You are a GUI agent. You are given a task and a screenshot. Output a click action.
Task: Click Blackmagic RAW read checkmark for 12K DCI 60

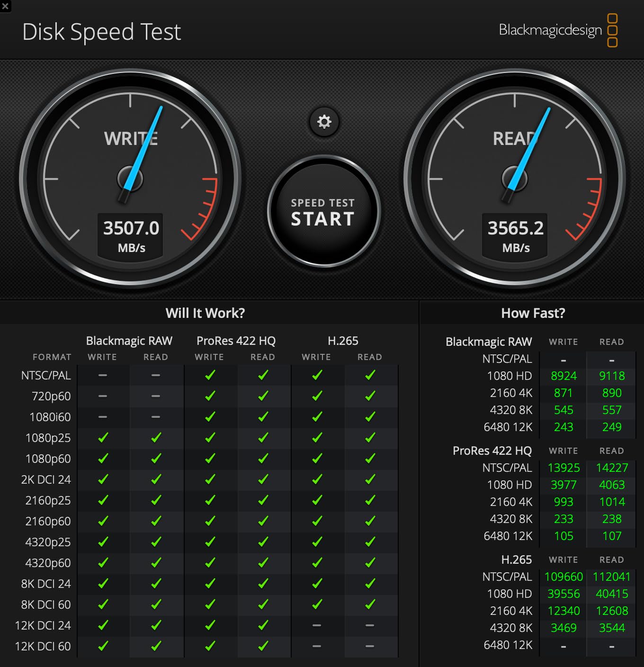[x=156, y=646]
